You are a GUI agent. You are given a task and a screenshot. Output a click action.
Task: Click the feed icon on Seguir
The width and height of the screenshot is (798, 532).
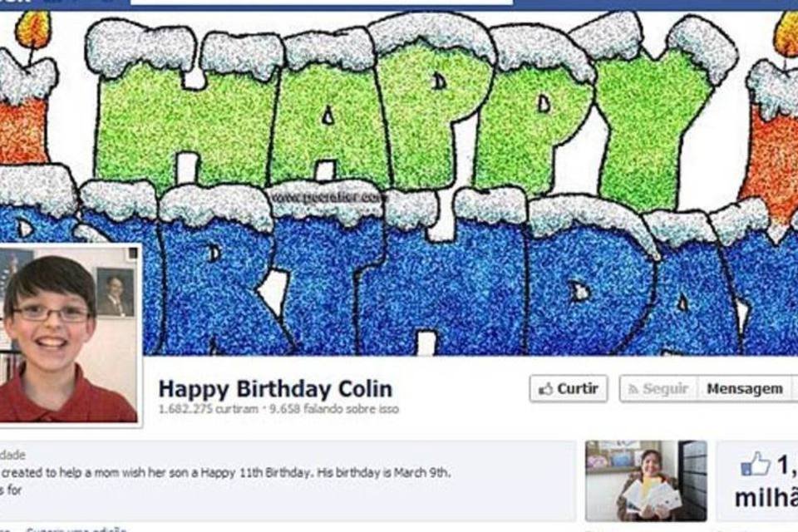633,390
